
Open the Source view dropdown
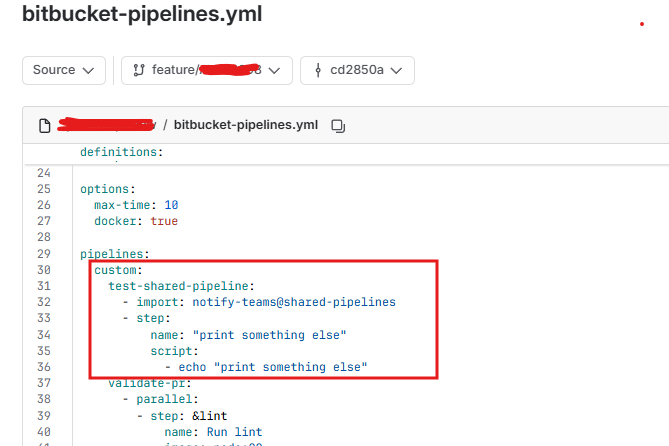pos(64,70)
